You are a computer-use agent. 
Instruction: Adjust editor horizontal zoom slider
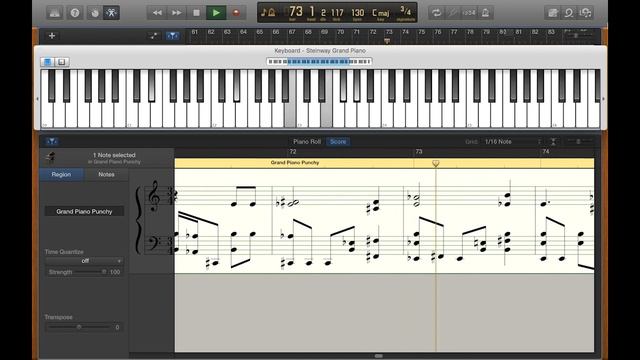(579, 142)
